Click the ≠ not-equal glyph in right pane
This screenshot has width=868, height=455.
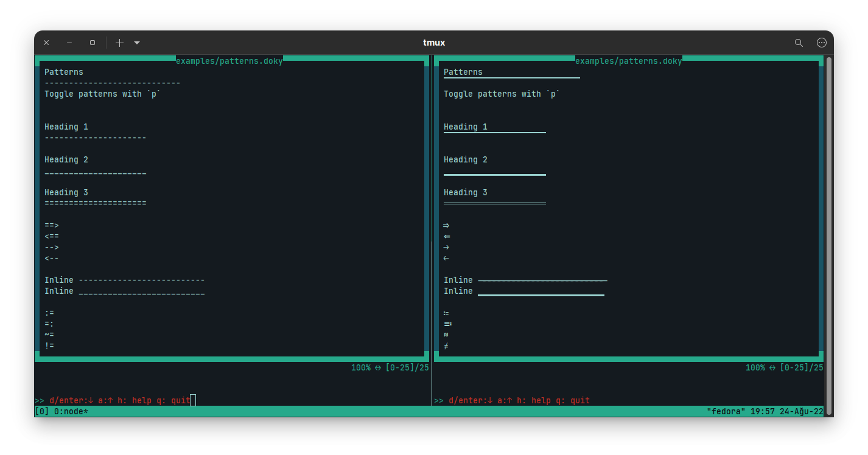tap(446, 346)
